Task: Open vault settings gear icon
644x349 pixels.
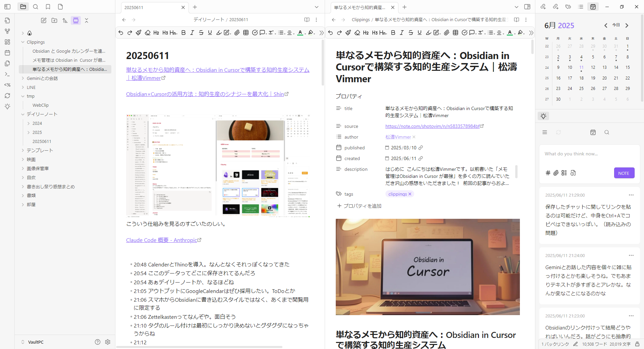Action: tap(108, 342)
